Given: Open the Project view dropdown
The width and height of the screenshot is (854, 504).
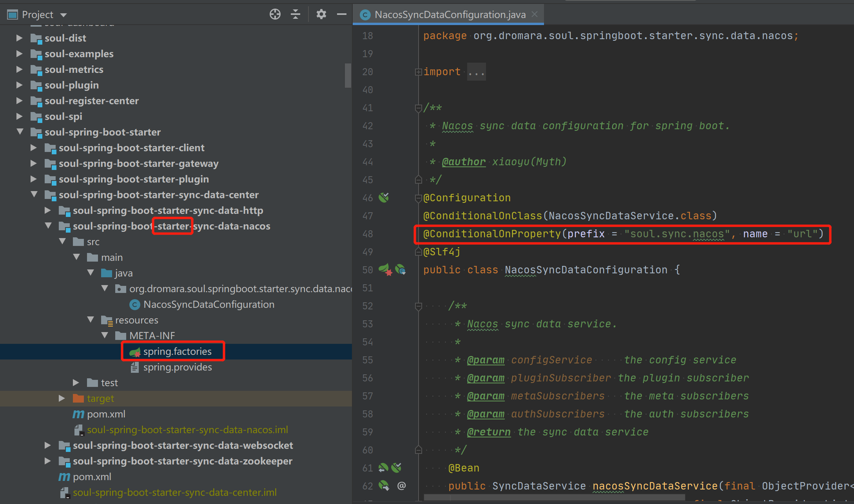Looking at the screenshot, I should click(x=63, y=15).
